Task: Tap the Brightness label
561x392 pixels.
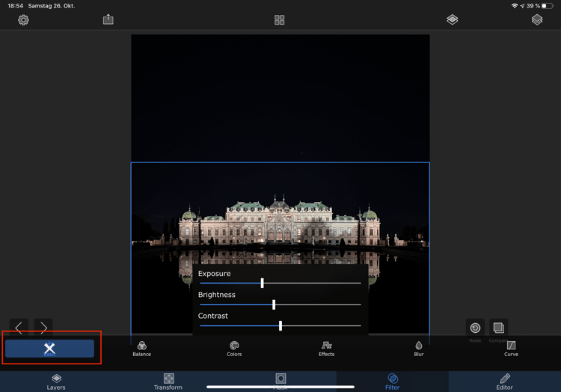Action: point(217,295)
